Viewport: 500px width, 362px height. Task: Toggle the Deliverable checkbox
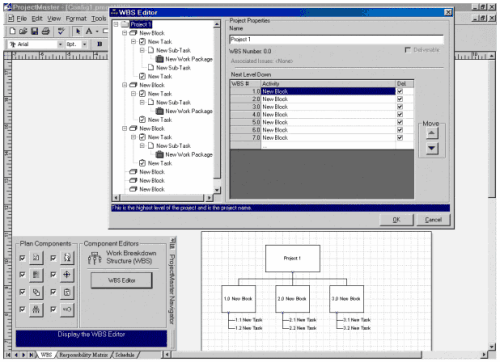[x=407, y=50]
